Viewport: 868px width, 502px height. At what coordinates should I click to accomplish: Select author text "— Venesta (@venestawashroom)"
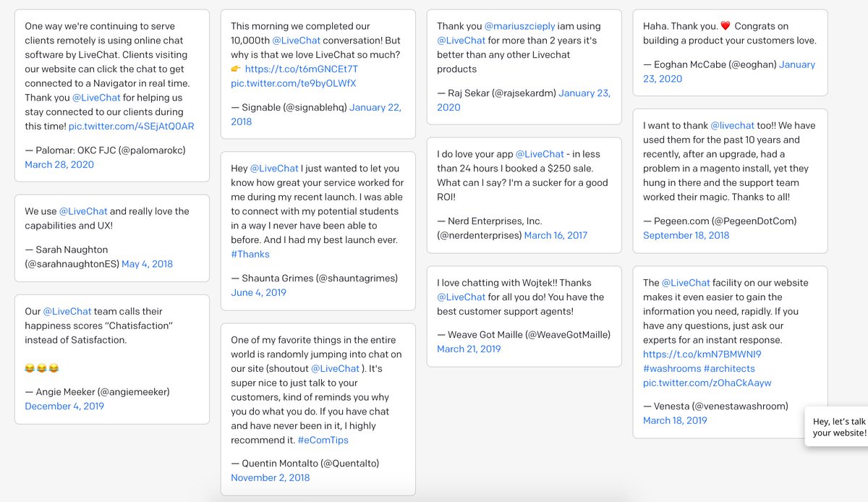715,406
